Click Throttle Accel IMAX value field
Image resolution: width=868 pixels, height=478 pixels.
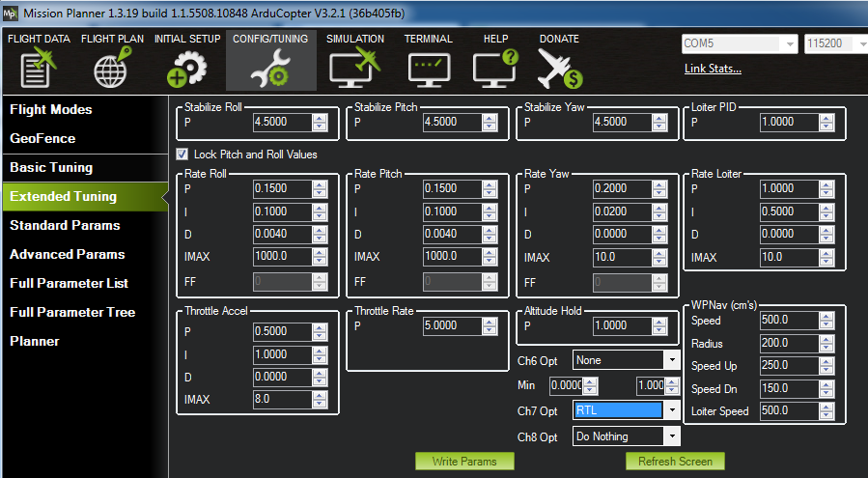282,400
